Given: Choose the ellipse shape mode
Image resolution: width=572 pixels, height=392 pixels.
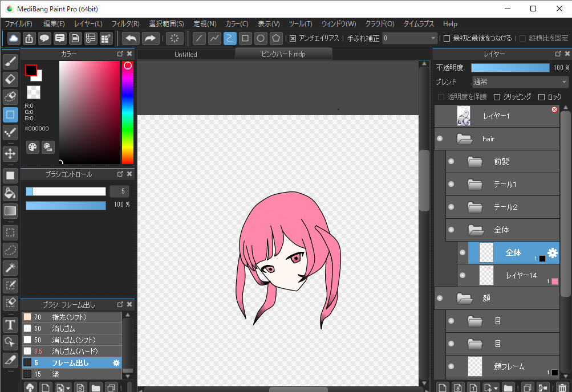Looking at the screenshot, I should coord(261,38).
